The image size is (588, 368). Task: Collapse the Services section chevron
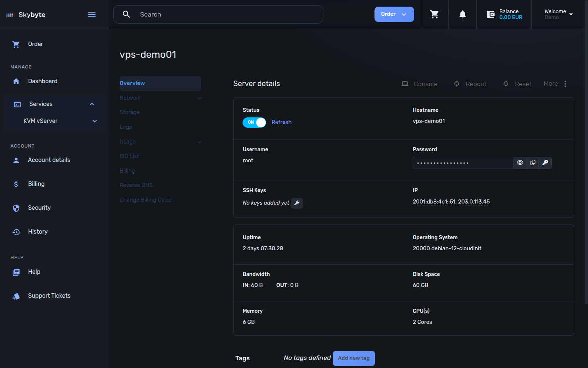(92, 104)
